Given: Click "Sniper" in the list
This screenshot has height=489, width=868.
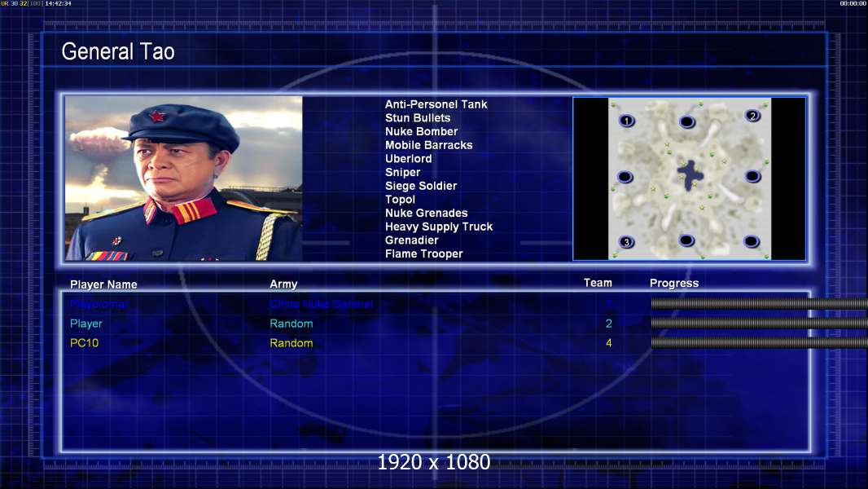Looking at the screenshot, I should (x=402, y=172).
